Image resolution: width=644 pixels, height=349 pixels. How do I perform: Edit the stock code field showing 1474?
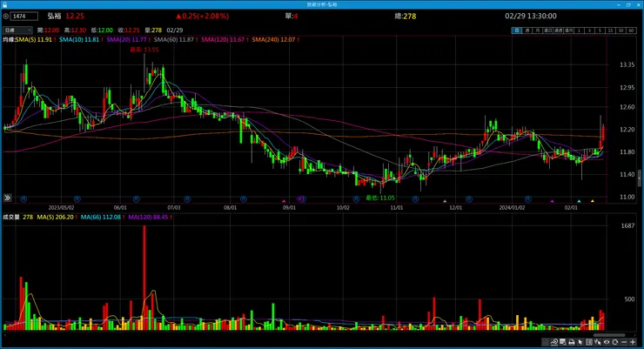pyautogui.click(x=24, y=17)
